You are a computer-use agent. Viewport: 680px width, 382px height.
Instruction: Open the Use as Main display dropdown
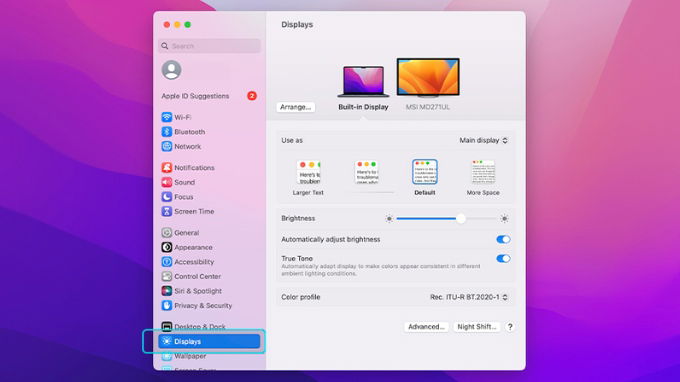coord(484,140)
